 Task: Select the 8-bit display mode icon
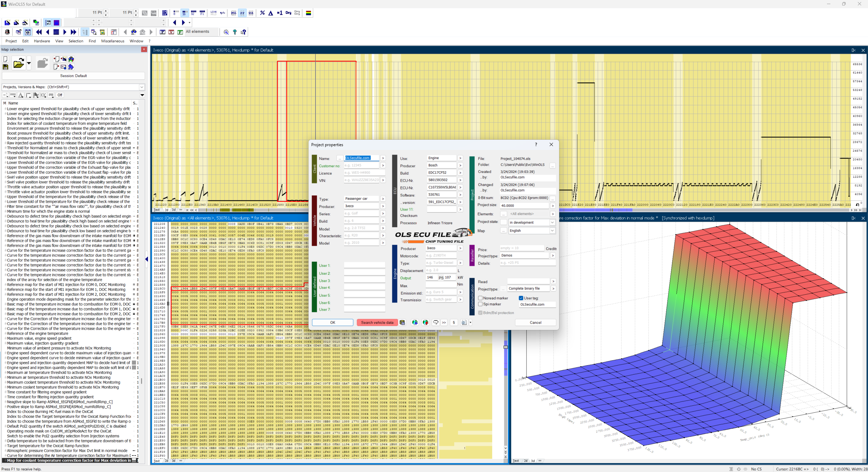point(176,13)
